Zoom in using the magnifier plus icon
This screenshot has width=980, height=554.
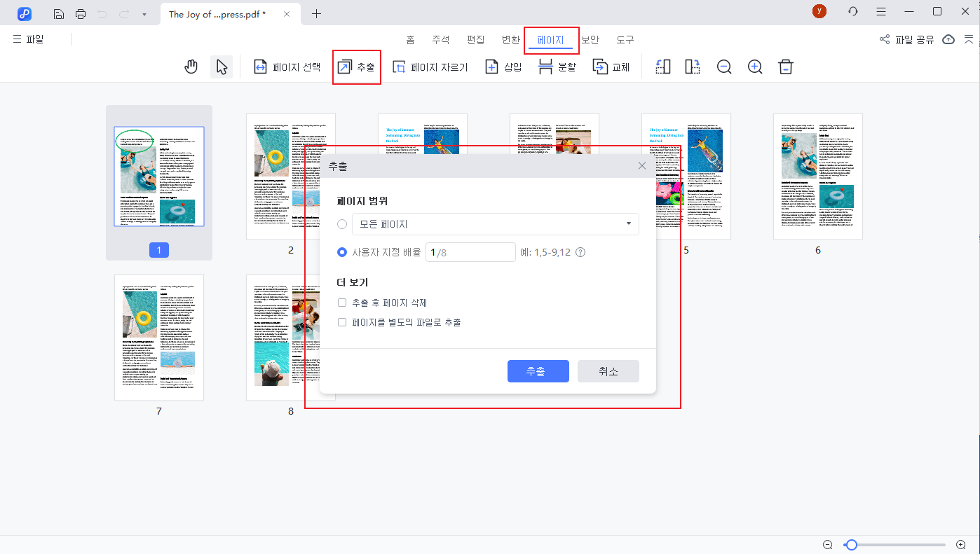click(754, 67)
